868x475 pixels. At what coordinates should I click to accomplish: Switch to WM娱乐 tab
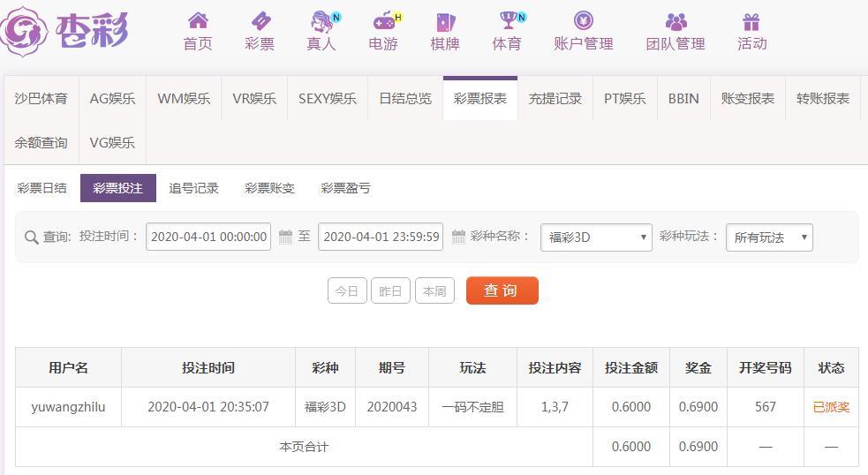pos(184,99)
